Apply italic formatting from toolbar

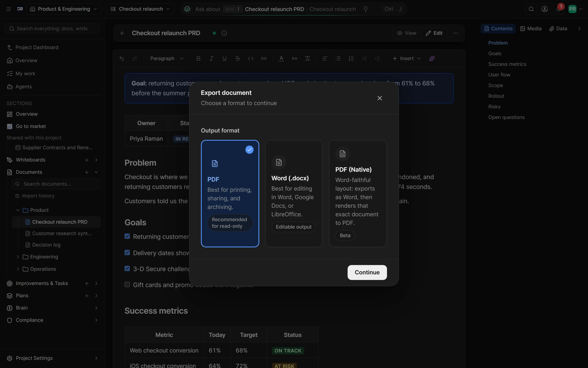click(x=211, y=58)
